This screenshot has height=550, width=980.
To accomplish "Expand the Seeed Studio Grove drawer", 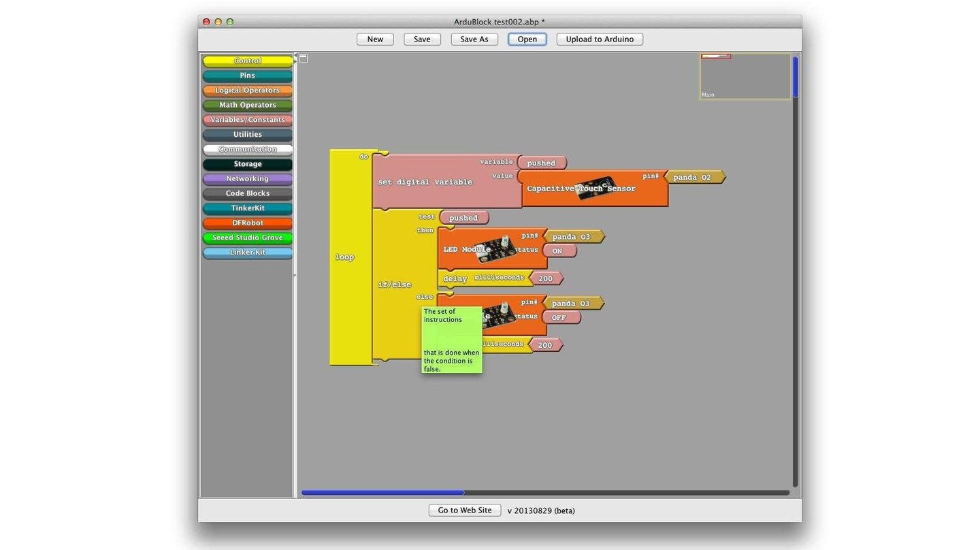I will [248, 238].
